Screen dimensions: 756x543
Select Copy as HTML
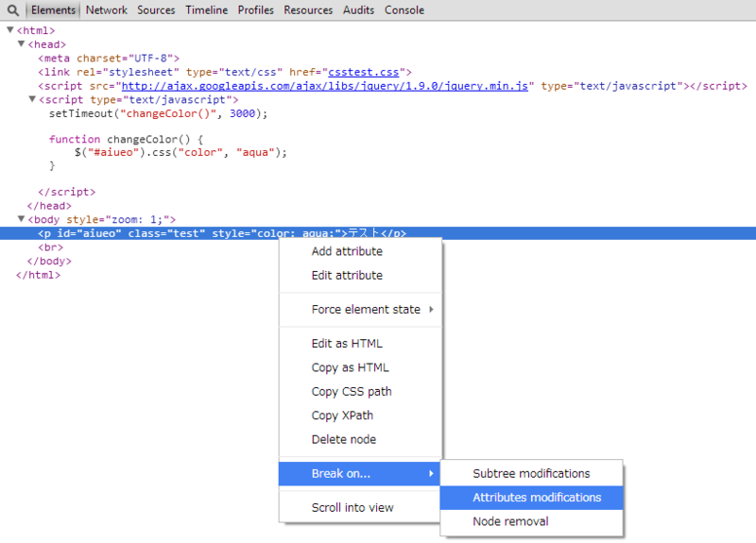click(x=360, y=367)
